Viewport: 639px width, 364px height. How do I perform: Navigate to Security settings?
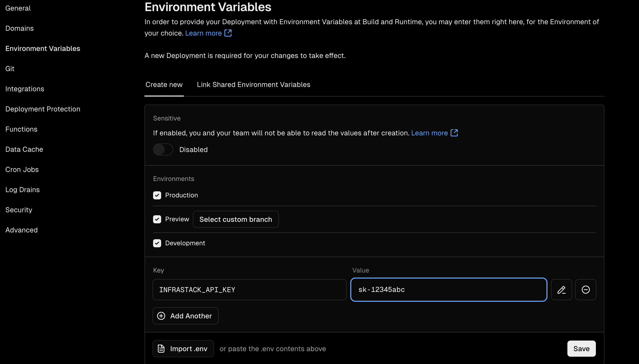tap(19, 210)
